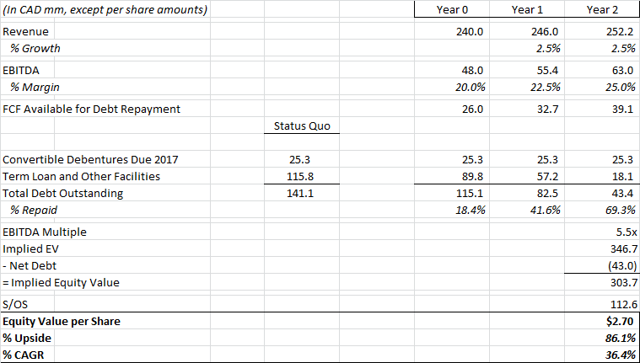The height and width of the screenshot is (363, 640).
Task: Select FCF value 32.7
Action: pyautogui.click(x=547, y=109)
